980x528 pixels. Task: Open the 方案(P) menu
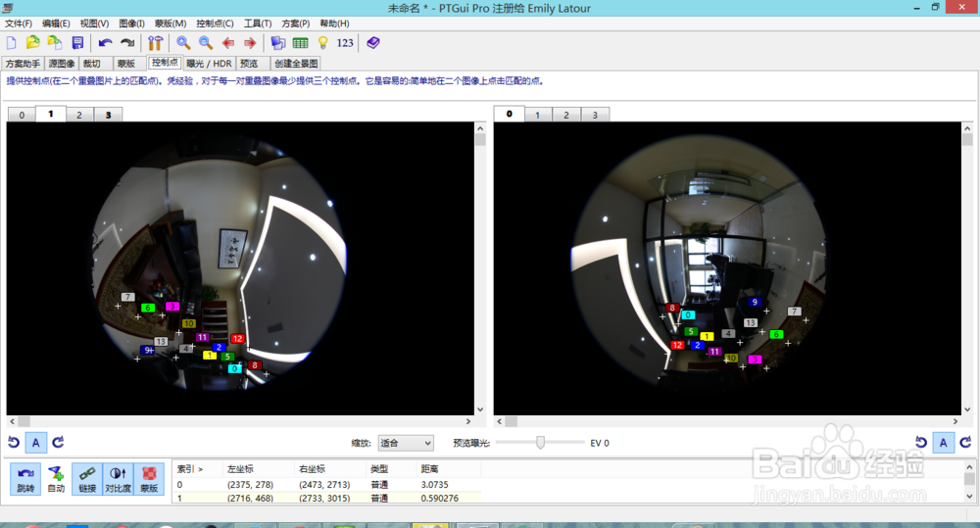[296, 24]
